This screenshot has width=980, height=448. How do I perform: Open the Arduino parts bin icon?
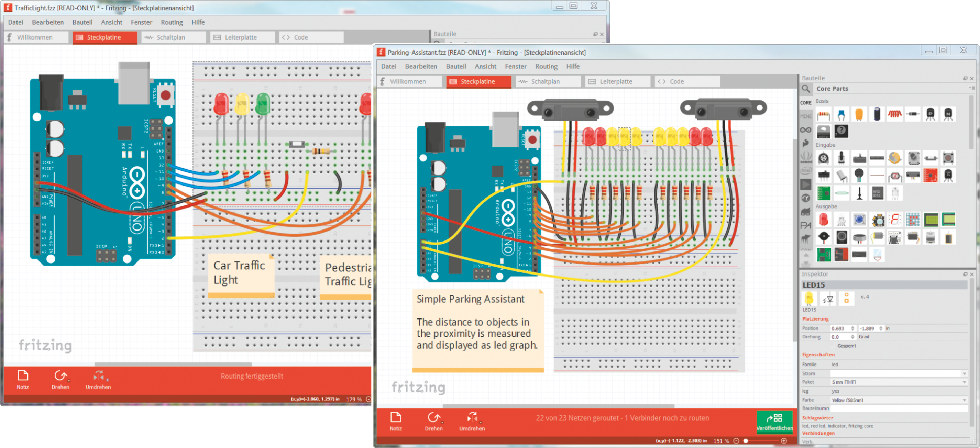805,130
